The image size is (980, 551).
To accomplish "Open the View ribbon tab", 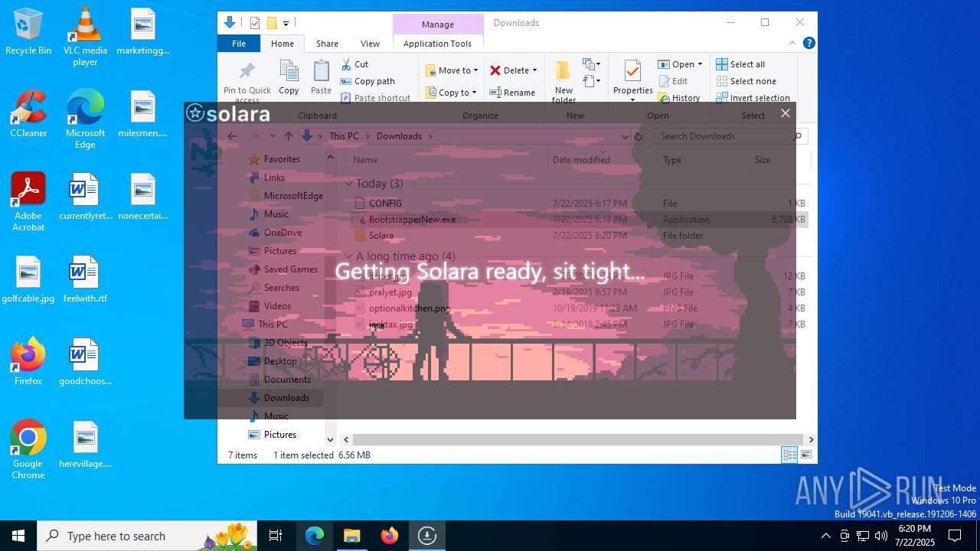I will point(370,44).
